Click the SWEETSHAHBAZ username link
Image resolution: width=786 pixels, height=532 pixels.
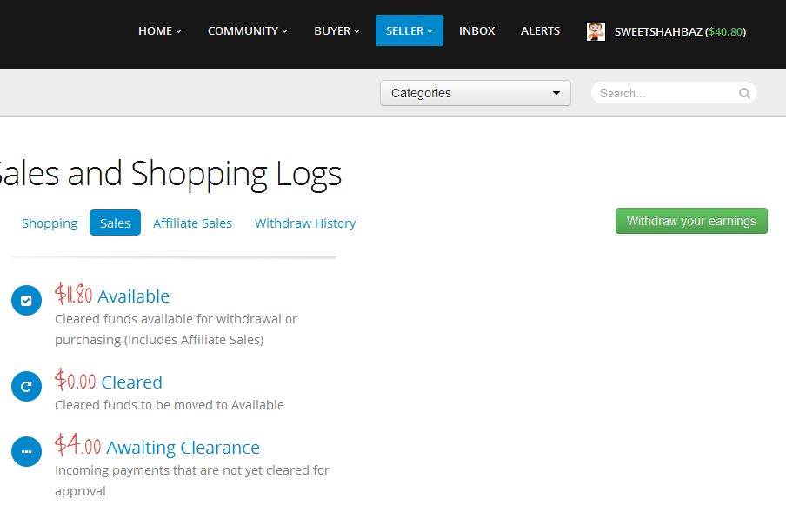(657, 32)
